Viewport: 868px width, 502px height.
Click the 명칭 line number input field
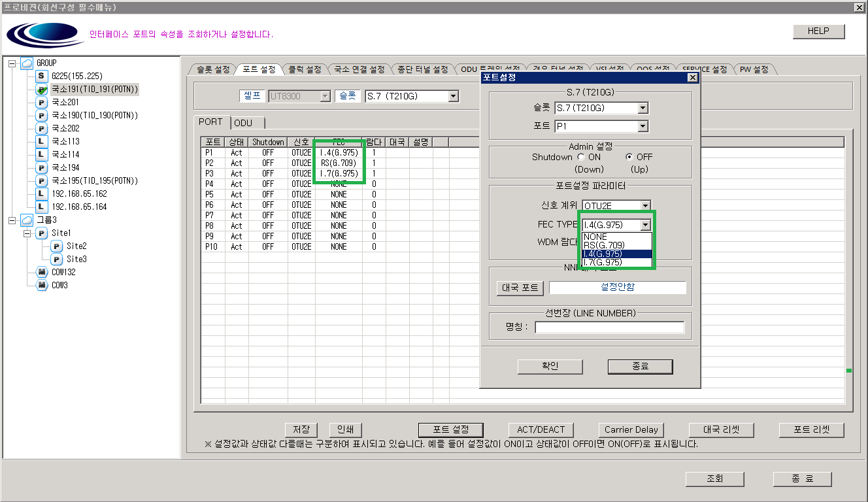(x=609, y=327)
